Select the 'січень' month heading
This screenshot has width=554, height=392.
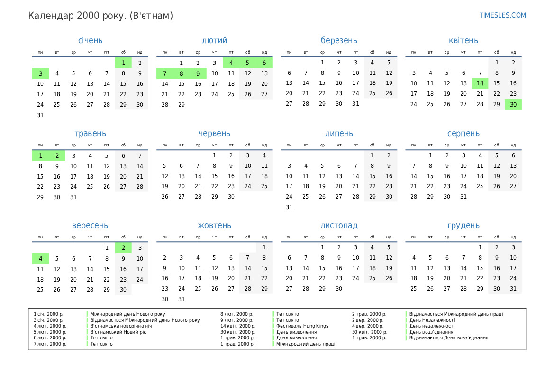pos(90,41)
